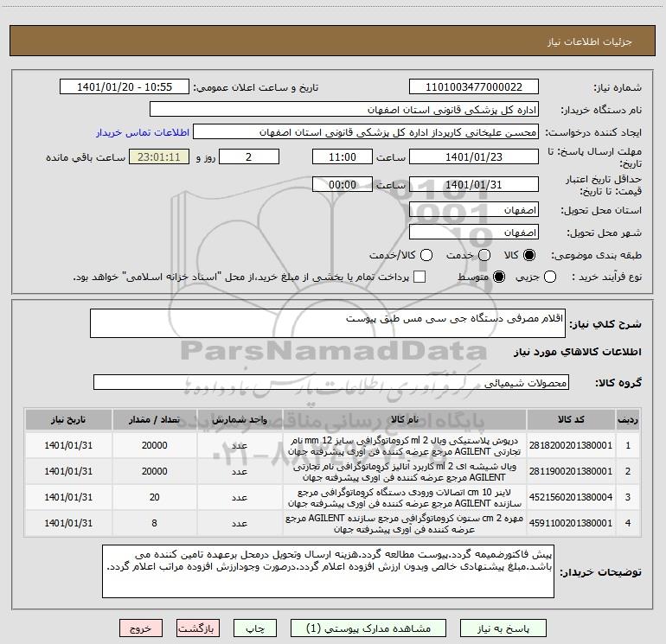Click remaining time 23:01:11 field
Screen dimensions: 666x644
159,156
